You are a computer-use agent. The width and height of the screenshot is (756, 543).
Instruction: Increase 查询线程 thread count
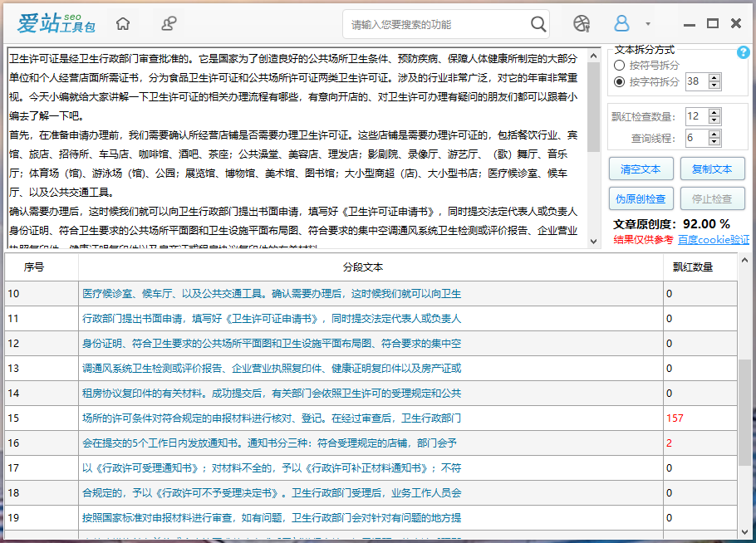coord(714,135)
